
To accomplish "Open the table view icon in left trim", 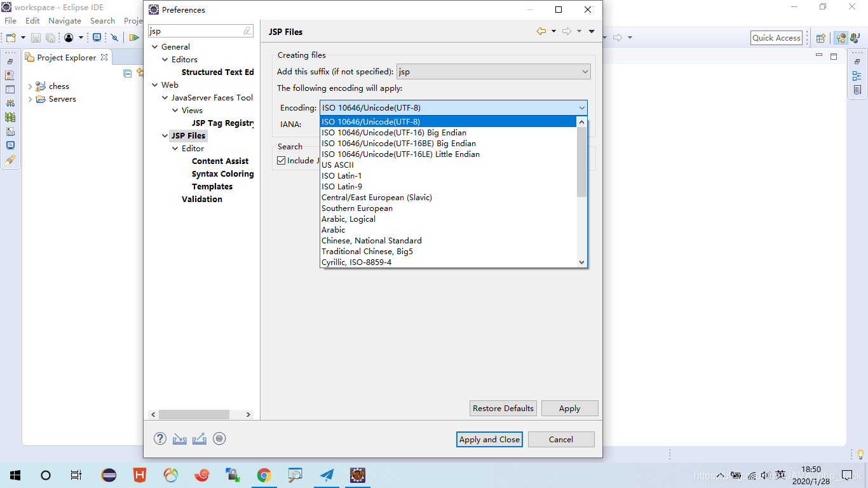I will pyautogui.click(x=10, y=89).
